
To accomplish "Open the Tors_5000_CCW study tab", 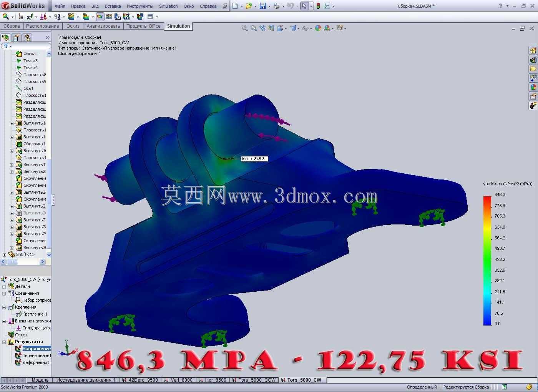I will click(254, 380).
